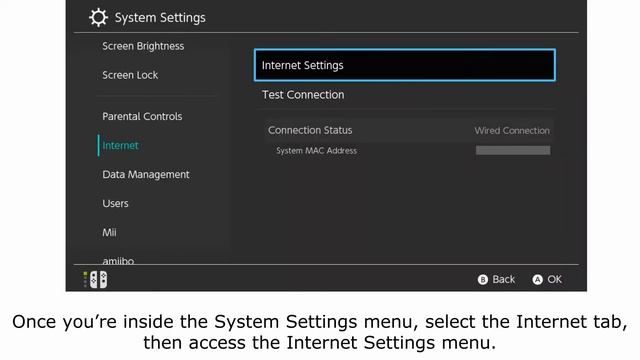Click the Joy-Con controller icon

coord(98,280)
